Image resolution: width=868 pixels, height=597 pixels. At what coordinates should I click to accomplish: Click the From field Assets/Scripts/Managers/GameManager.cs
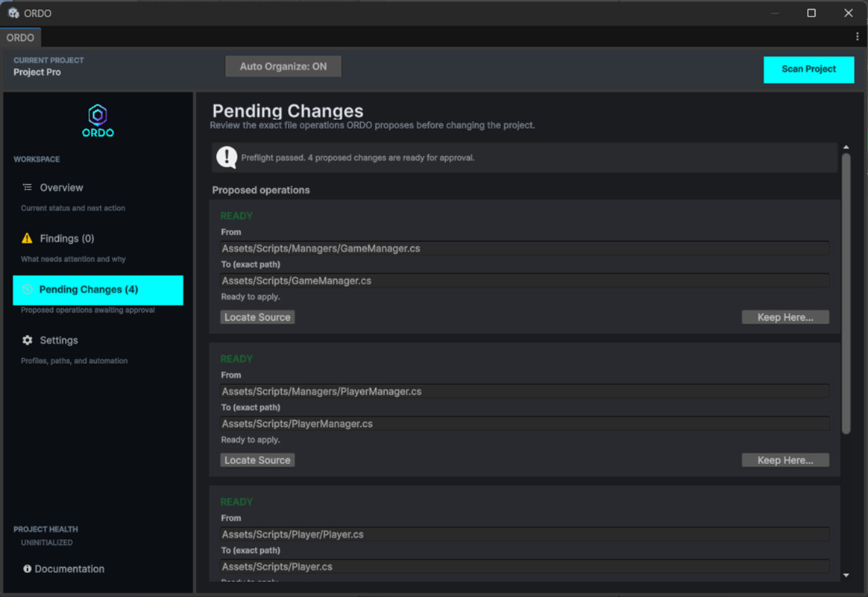point(524,248)
